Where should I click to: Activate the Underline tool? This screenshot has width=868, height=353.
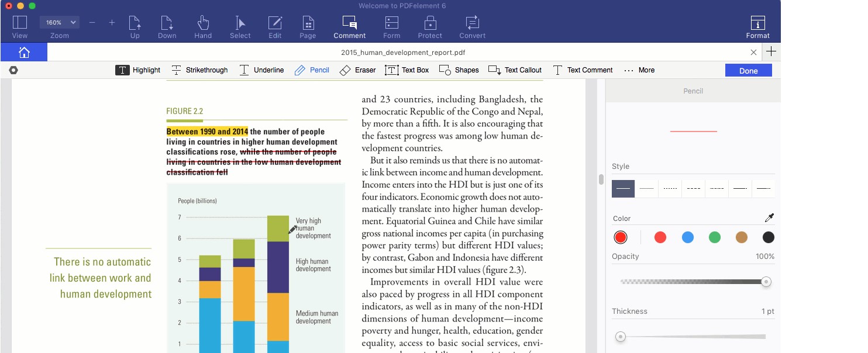(261, 70)
